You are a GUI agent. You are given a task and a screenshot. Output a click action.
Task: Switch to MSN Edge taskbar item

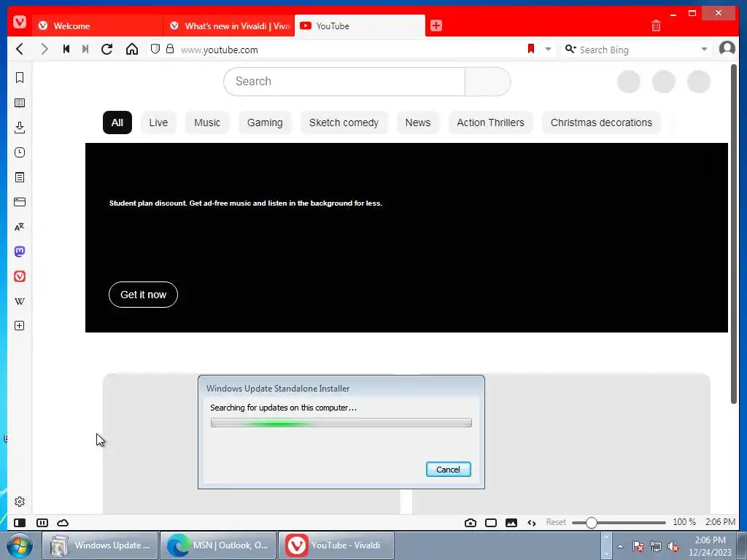click(x=218, y=545)
